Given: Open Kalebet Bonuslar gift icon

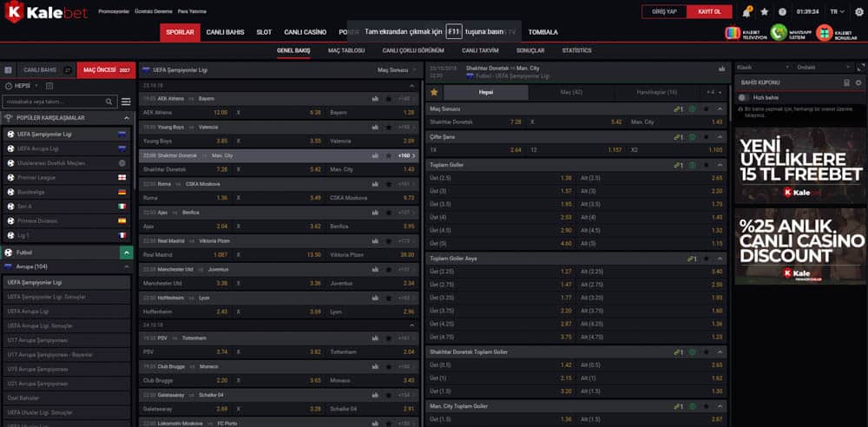Looking at the screenshot, I should [x=825, y=33].
